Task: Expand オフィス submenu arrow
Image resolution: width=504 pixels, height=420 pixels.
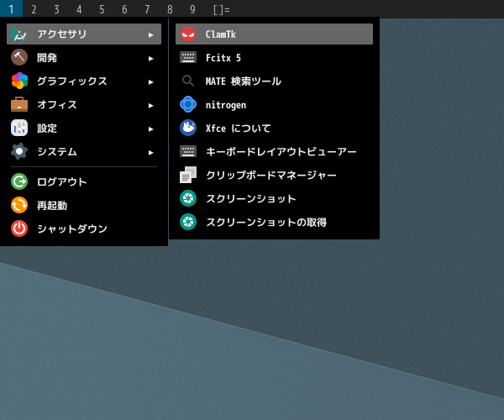Action: [x=150, y=105]
